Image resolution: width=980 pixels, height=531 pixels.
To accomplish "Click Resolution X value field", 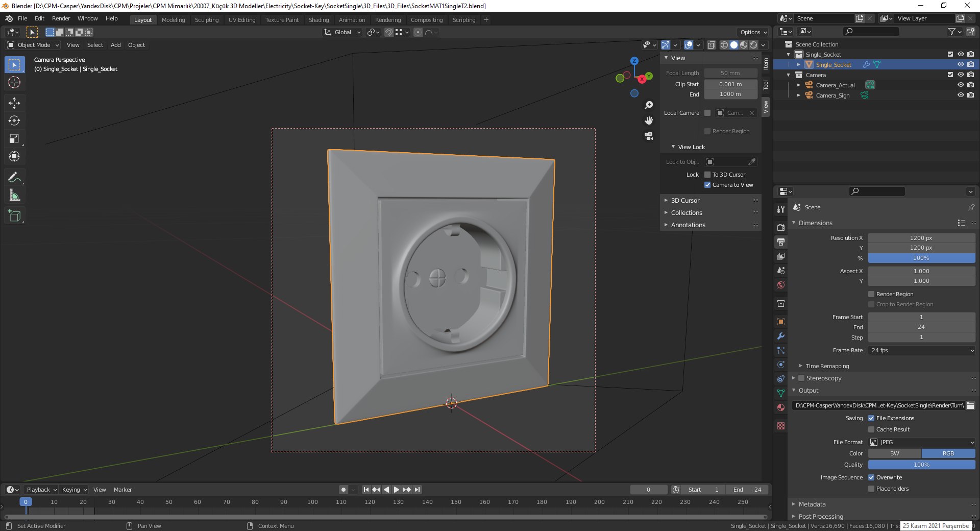I will point(922,238).
